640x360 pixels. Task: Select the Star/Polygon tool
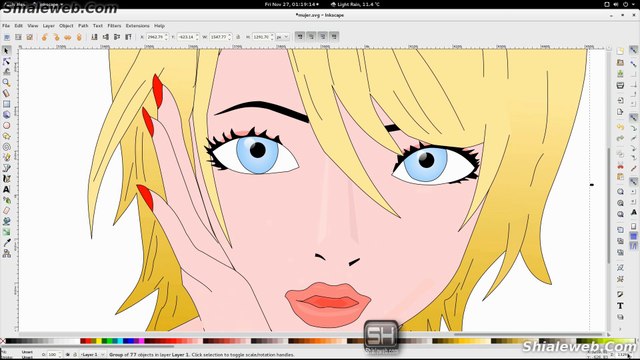pyautogui.click(x=6, y=136)
